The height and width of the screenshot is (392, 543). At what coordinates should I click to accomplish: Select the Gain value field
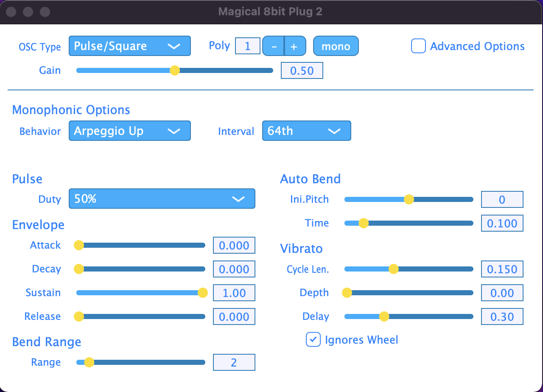click(x=302, y=70)
